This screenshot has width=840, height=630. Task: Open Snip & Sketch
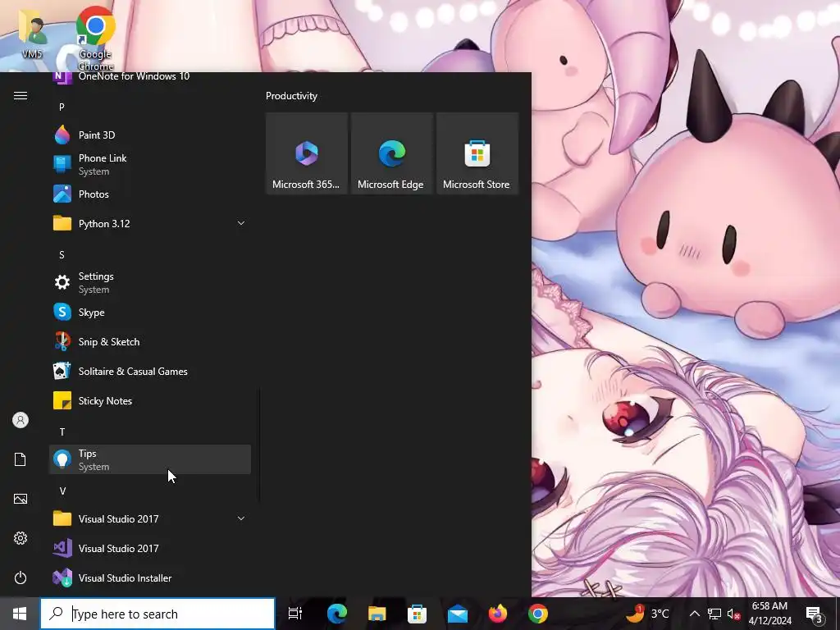pos(150,341)
